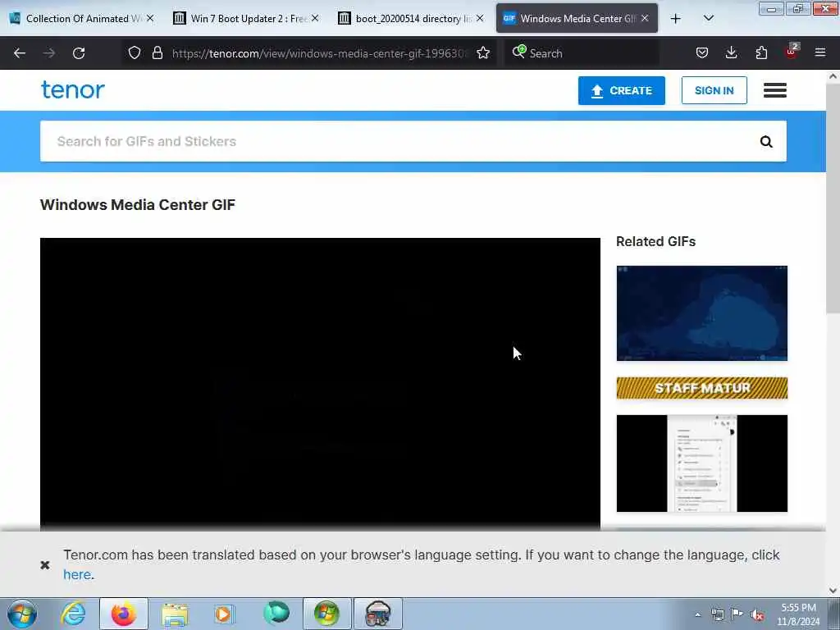840x630 pixels.
Task: Open the uBlock extension icon with badge
Action: tap(792, 52)
